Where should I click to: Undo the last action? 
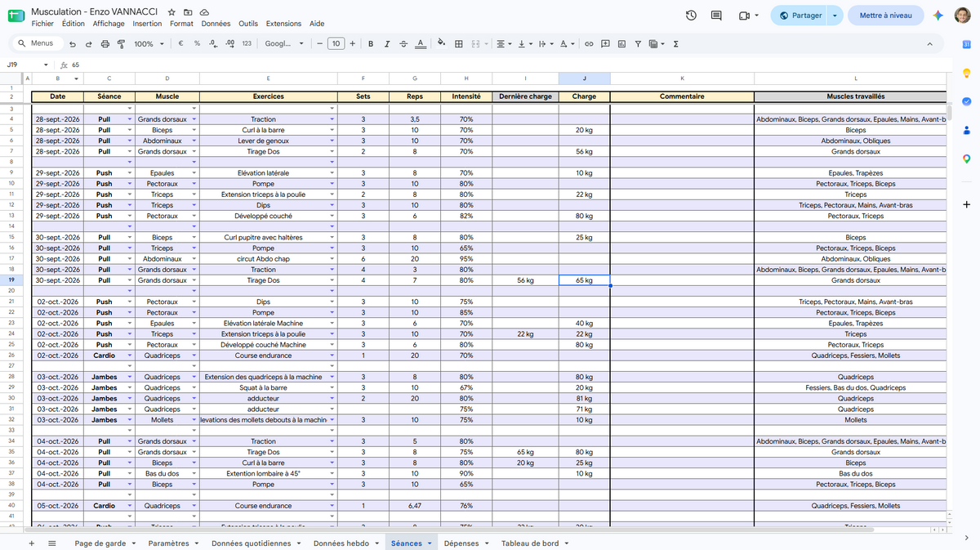pos(73,44)
